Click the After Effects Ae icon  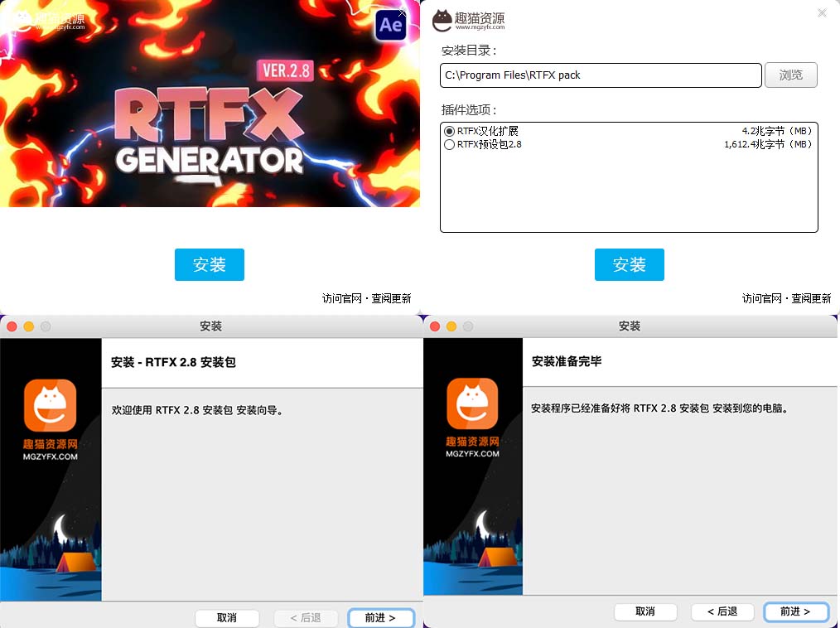[x=390, y=25]
